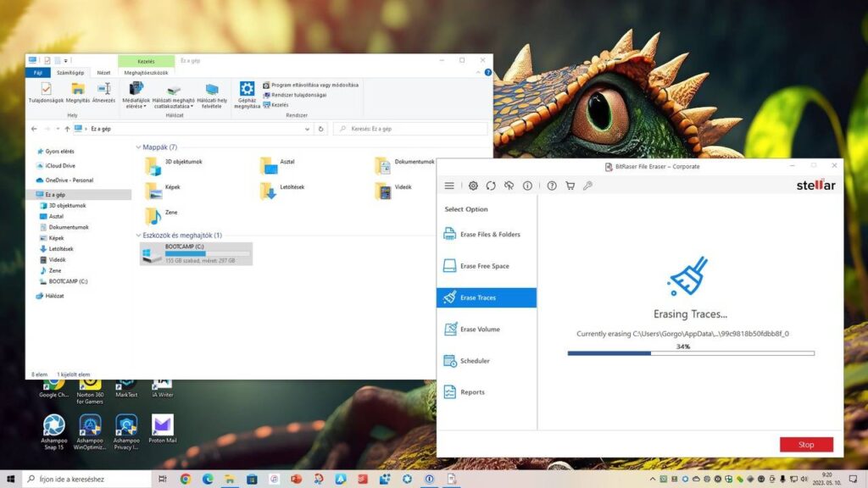Click the Erasing Traces progress bar

(x=691, y=353)
